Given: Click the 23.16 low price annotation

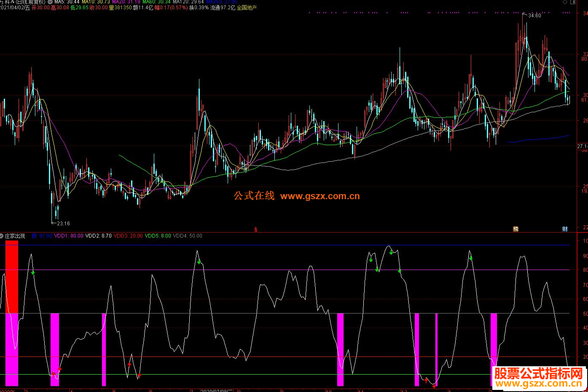Looking at the screenshot, I should click(x=63, y=223).
